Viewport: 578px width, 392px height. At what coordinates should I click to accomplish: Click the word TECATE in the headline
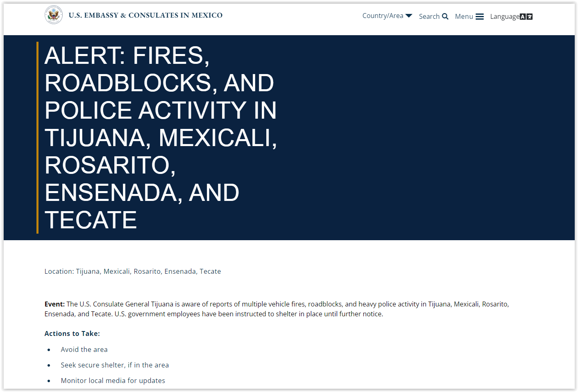coord(91,220)
